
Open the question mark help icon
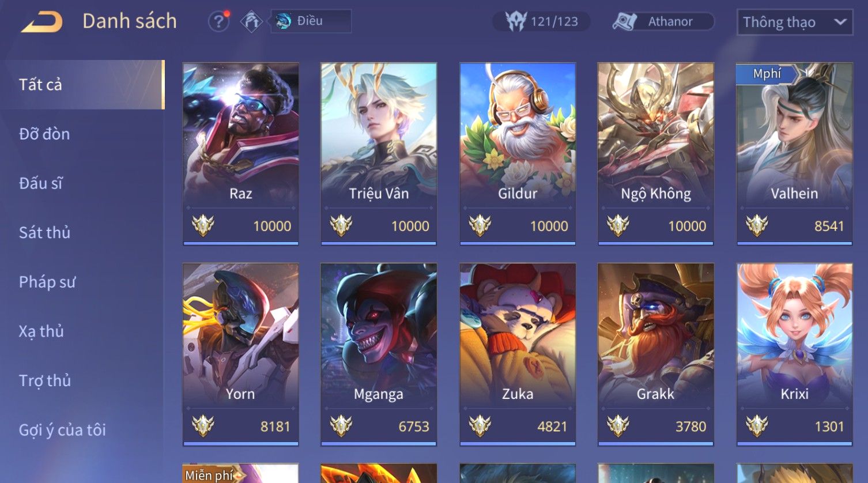218,21
